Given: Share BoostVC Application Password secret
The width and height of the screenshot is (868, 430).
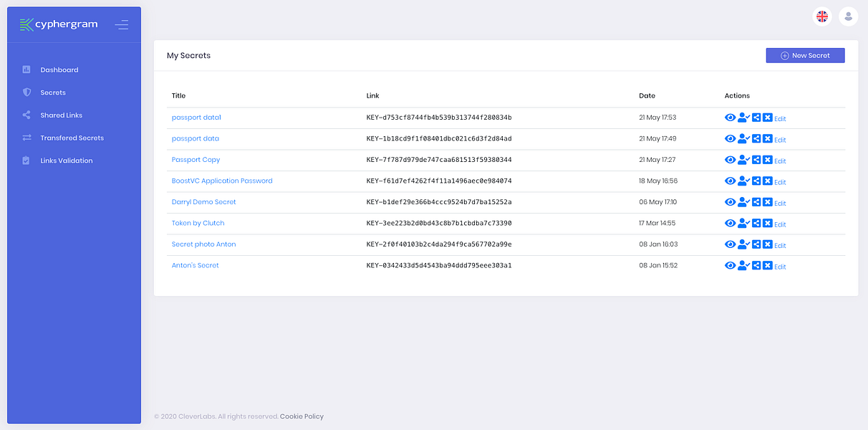Looking at the screenshot, I should tap(756, 181).
